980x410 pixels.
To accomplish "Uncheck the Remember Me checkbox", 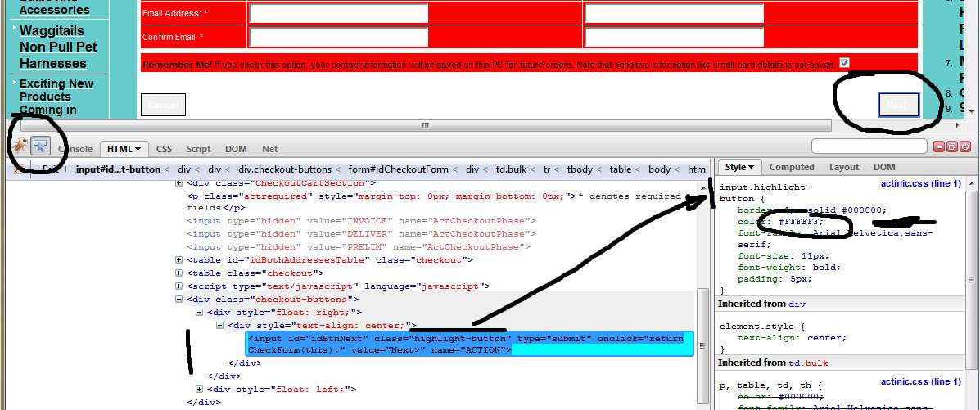I will tap(844, 63).
